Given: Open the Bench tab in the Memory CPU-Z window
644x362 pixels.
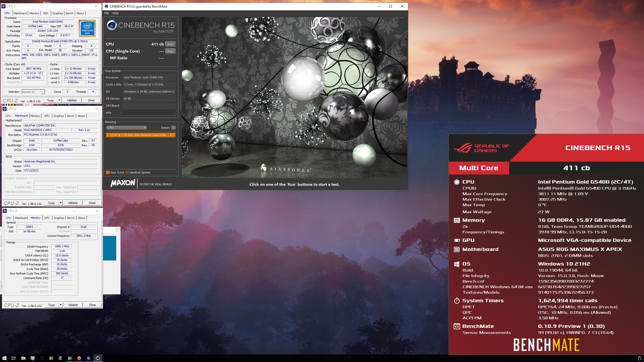Looking at the screenshot, I should point(71,218).
